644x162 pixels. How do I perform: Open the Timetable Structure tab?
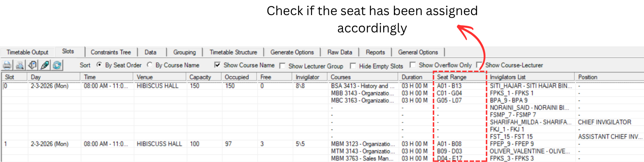[x=233, y=52]
